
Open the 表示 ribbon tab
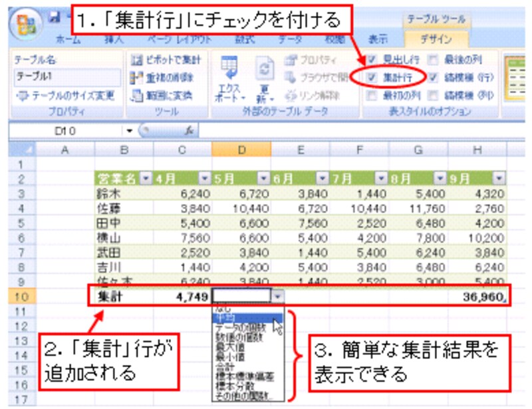378,39
